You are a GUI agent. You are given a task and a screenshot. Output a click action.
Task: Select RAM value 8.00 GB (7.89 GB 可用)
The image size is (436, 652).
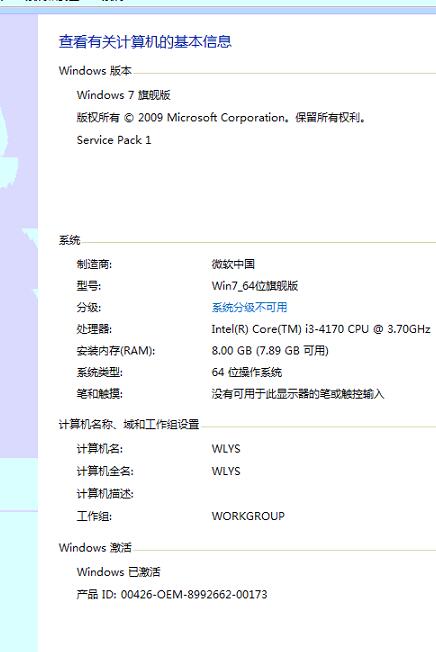pos(270,351)
